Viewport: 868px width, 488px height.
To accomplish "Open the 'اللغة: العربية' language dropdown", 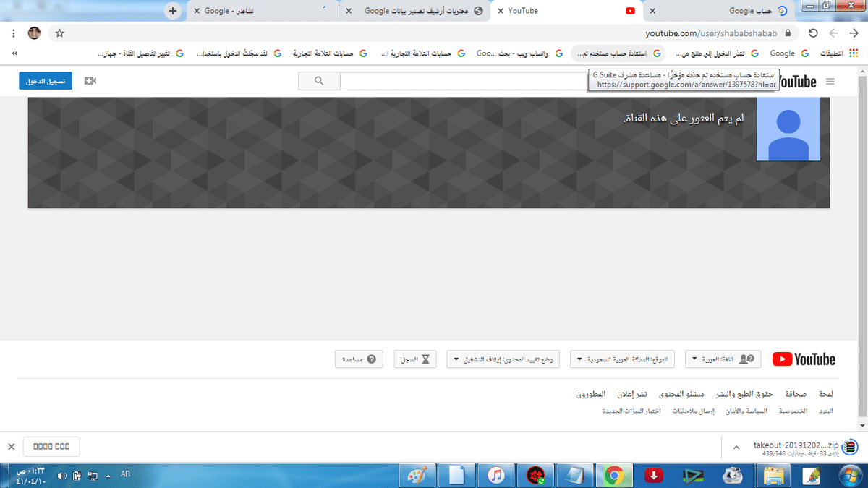I will pos(723,359).
